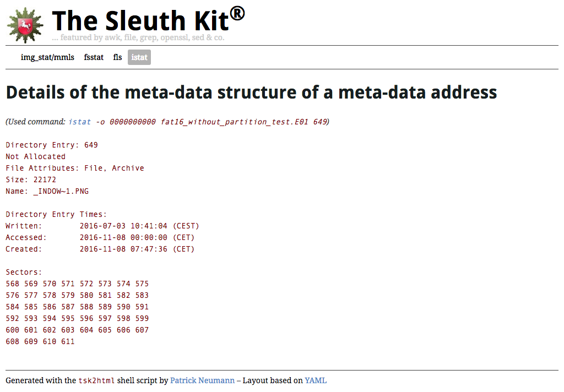
Task: Click the Sleuth Kit police star logo
Action: pyautogui.click(x=25, y=25)
